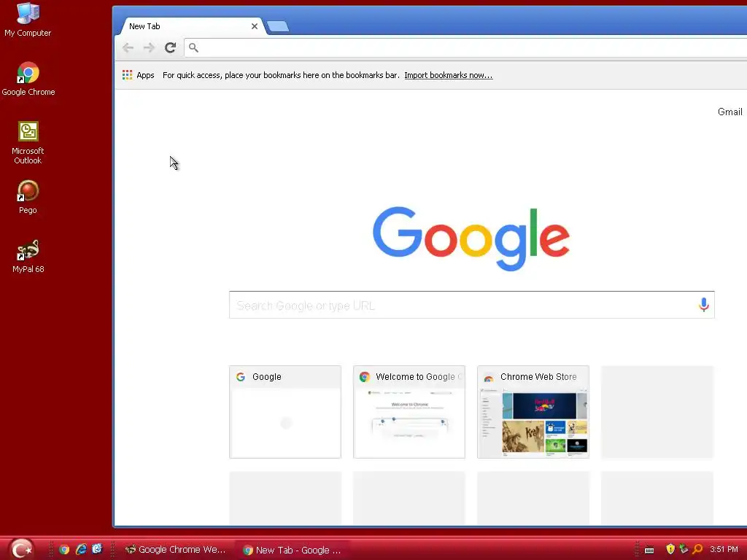Viewport: 747px width, 560px height.
Task: Close the New Tab tab
Action: coord(255,26)
